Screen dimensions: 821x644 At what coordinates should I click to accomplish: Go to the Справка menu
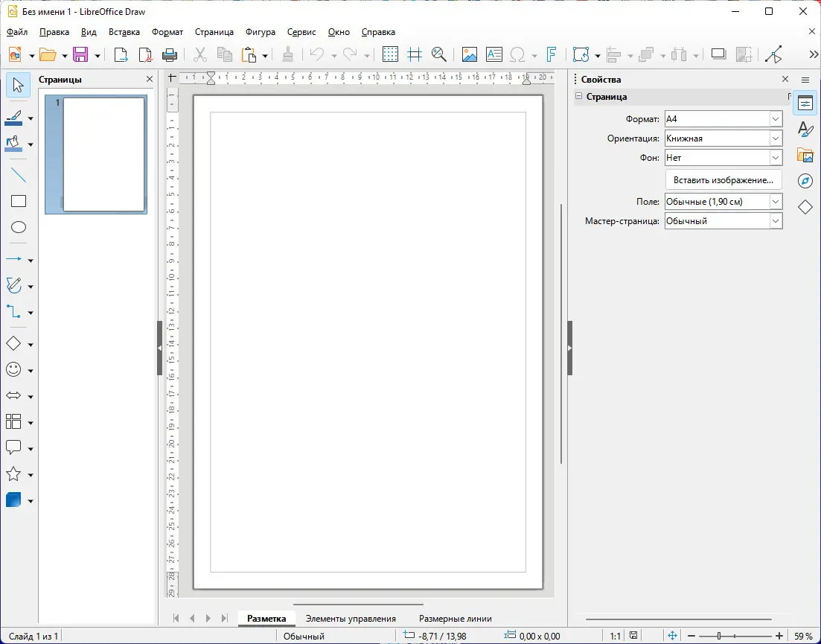(x=377, y=32)
